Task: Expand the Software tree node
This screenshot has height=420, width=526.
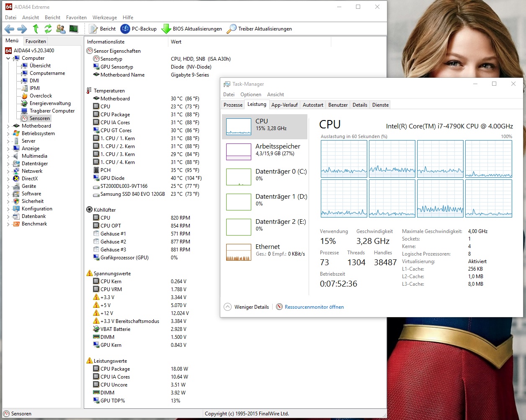Action: point(8,194)
